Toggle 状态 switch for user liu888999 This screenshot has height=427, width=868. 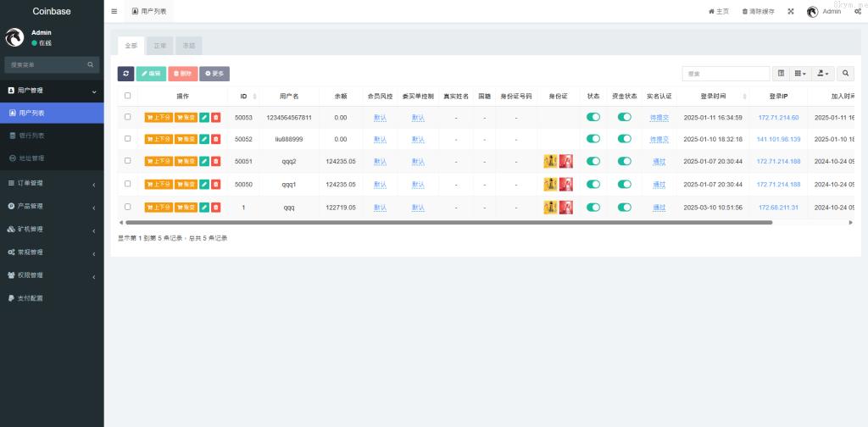(x=593, y=139)
